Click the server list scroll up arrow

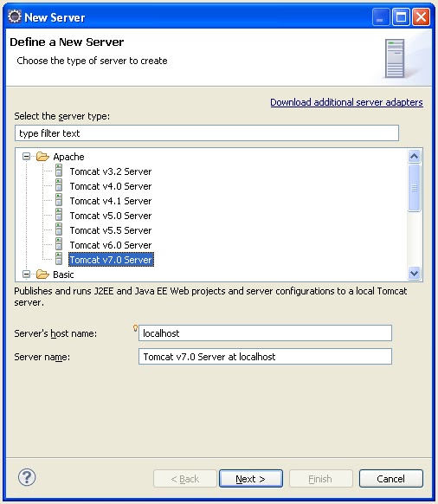pyautogui.click(x=415, y=156)
